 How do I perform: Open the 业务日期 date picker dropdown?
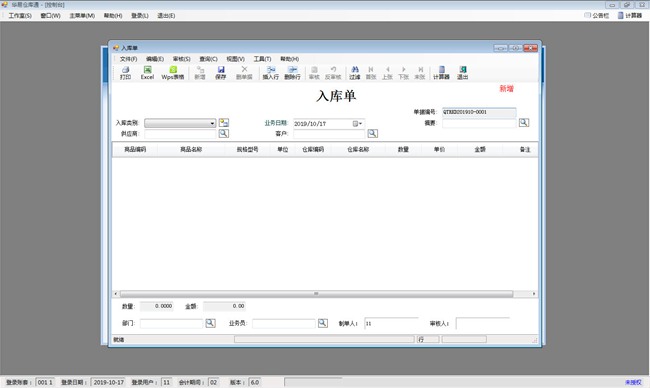(x=357, y=124)
